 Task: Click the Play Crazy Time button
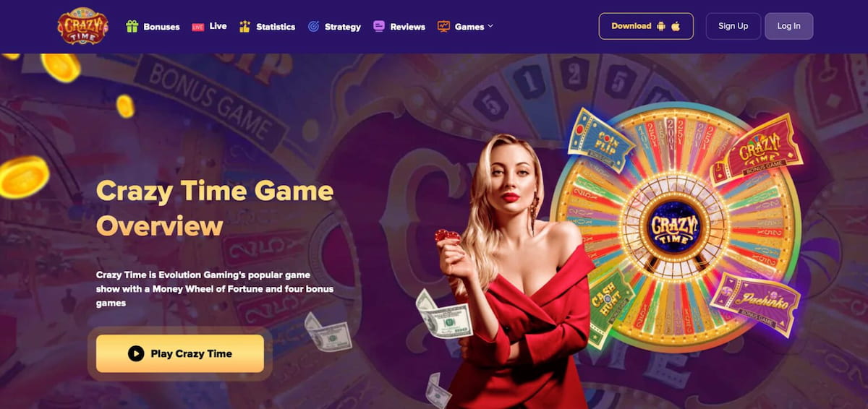pos(180,353)
